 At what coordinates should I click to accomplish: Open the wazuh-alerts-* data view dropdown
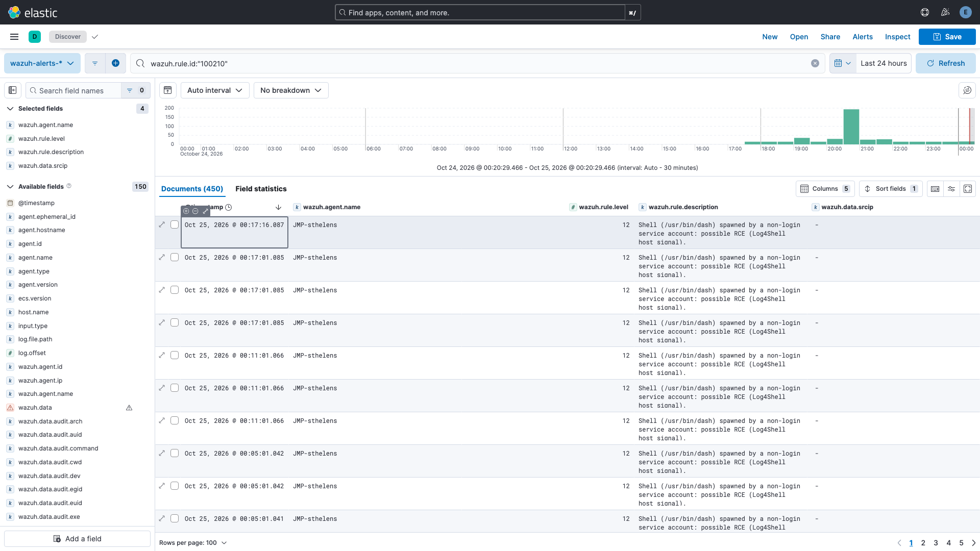[42, 63]
